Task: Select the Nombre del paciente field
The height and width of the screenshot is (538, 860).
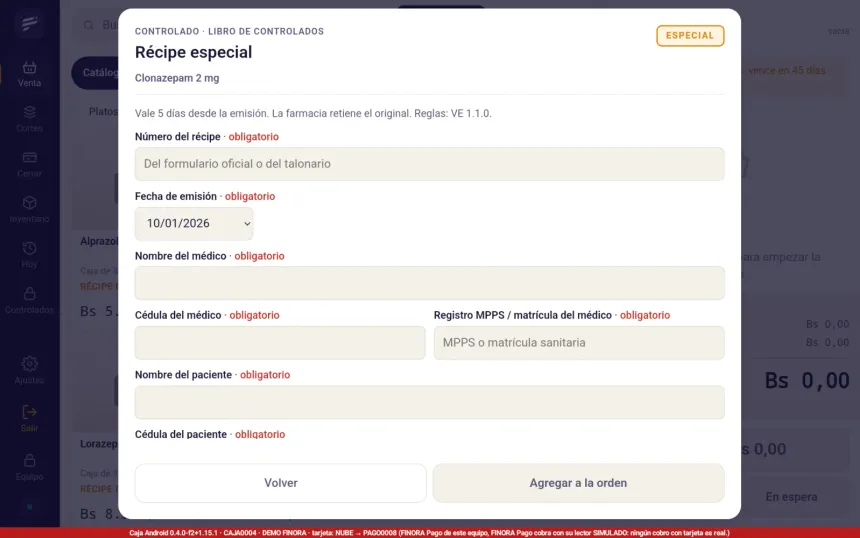Action: [429, 403]
